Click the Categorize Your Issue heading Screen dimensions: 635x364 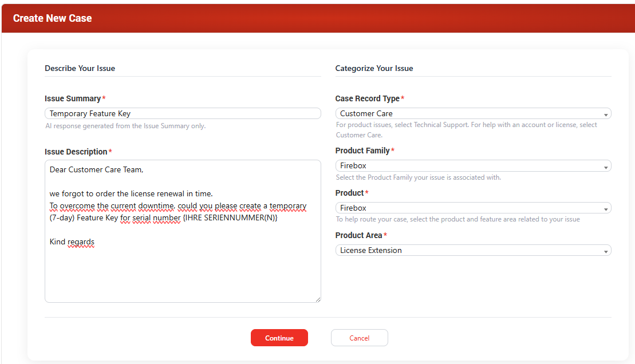tap(374, 68)
